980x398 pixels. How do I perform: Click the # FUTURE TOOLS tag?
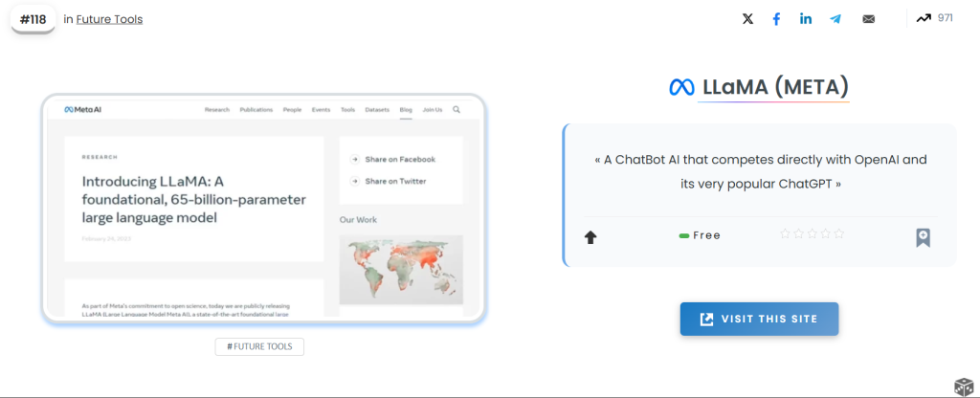tap(259, 346)
